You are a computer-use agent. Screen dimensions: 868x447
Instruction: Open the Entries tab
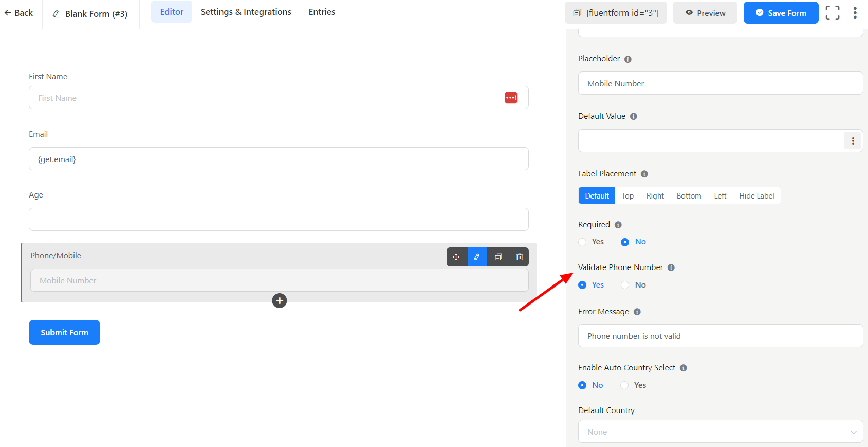point(322,12)
